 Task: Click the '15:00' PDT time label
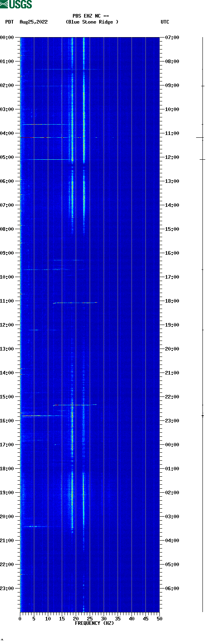tap(7, 397)
